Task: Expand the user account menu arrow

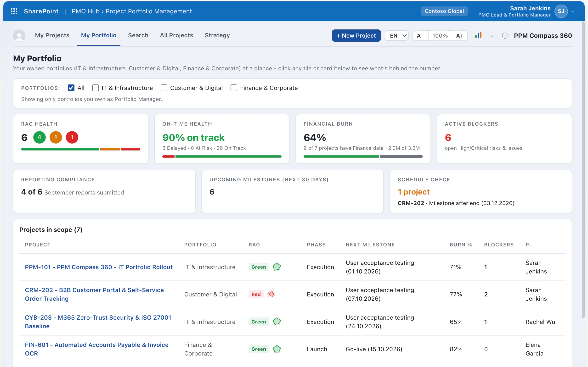Action: point(573,11)
